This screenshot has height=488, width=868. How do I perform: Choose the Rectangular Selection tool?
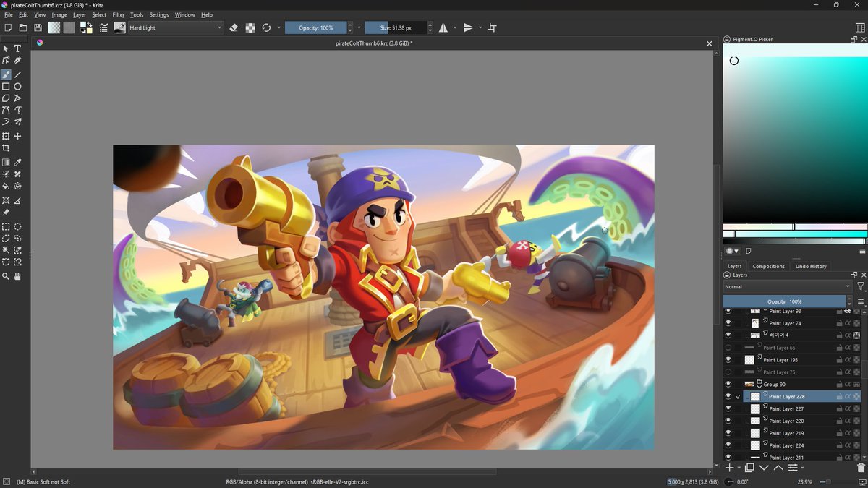point(6,226)
